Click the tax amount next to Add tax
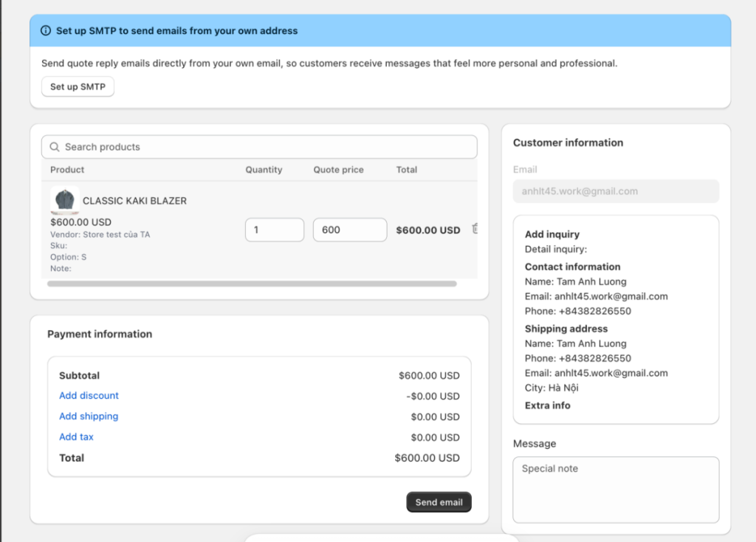The width and height of the screenshot is (756, 542). tap(435, 438)
